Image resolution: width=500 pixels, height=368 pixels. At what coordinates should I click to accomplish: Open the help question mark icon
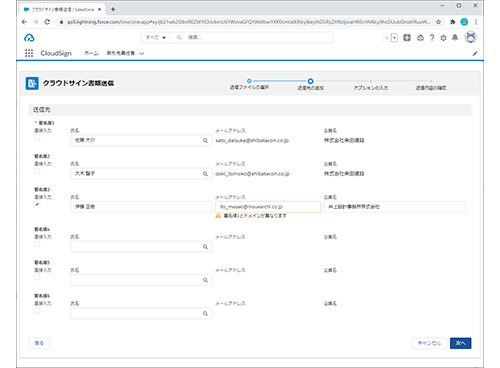432,38
